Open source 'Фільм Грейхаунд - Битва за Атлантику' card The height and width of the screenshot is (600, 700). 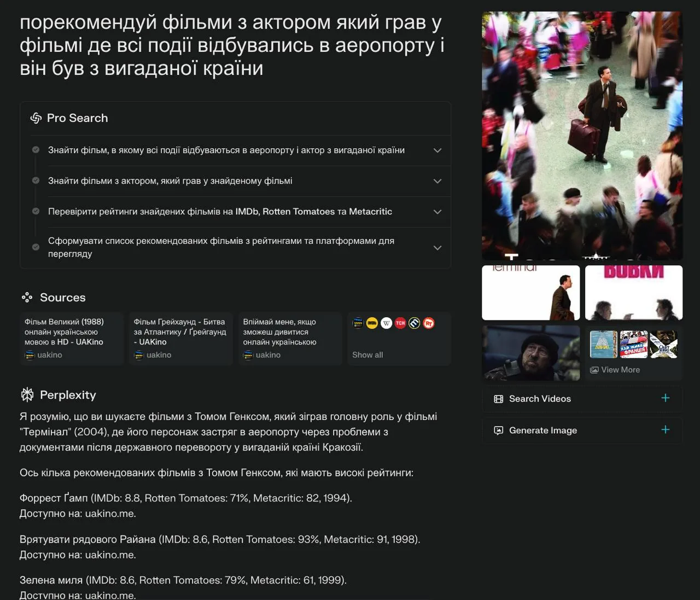(x=181, y=339)
